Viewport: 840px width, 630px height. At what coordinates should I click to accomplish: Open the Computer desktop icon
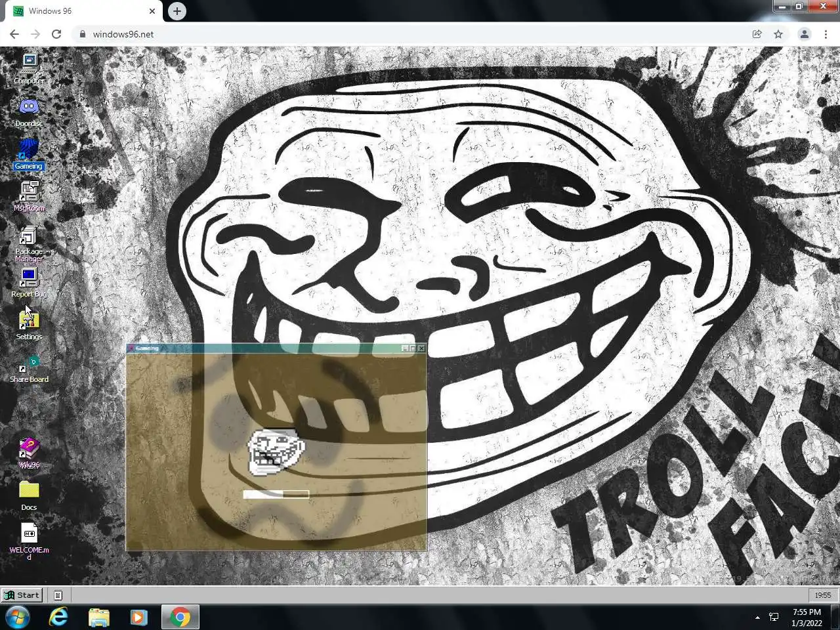coord(29,69)
